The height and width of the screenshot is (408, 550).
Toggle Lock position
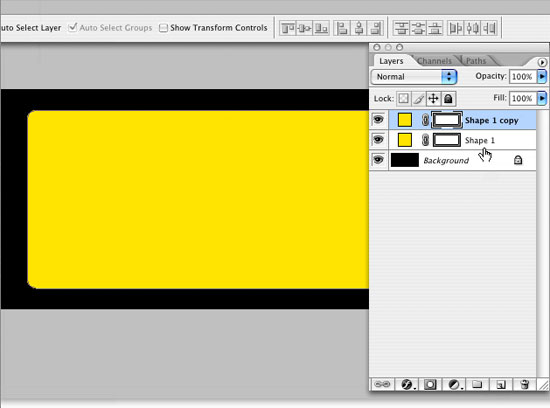[x=434, y=99]
